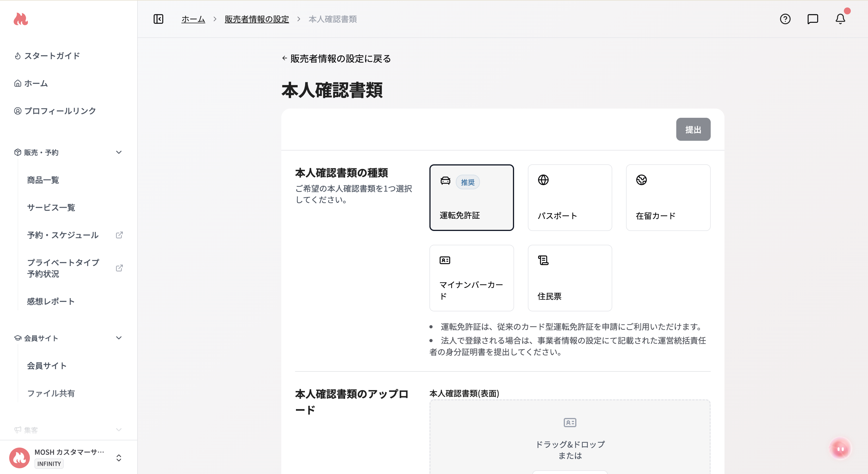Viewport: 868px width, 474px height.
Task: Open external link icon beside 予約・スケジュール
Action: (119, 235)
